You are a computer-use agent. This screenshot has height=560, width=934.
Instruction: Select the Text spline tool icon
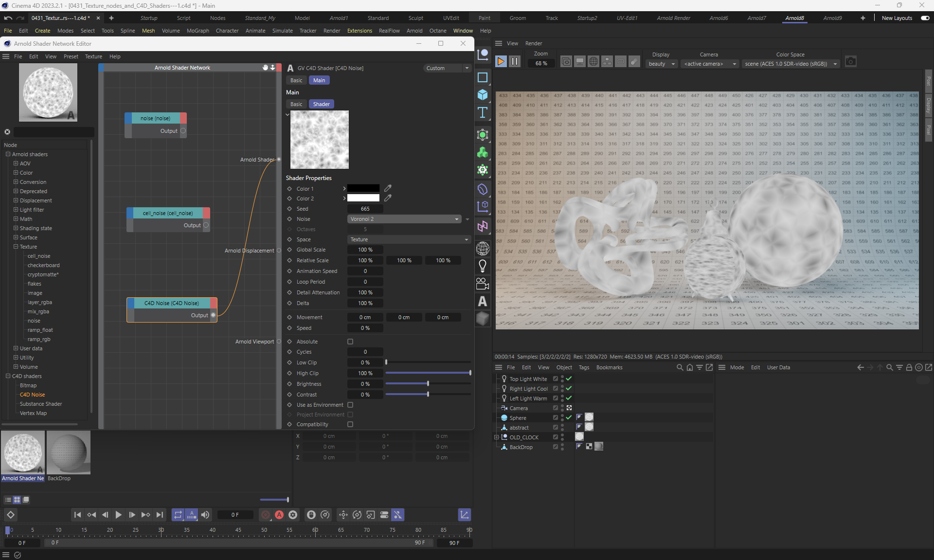click(x=482, y=113)
